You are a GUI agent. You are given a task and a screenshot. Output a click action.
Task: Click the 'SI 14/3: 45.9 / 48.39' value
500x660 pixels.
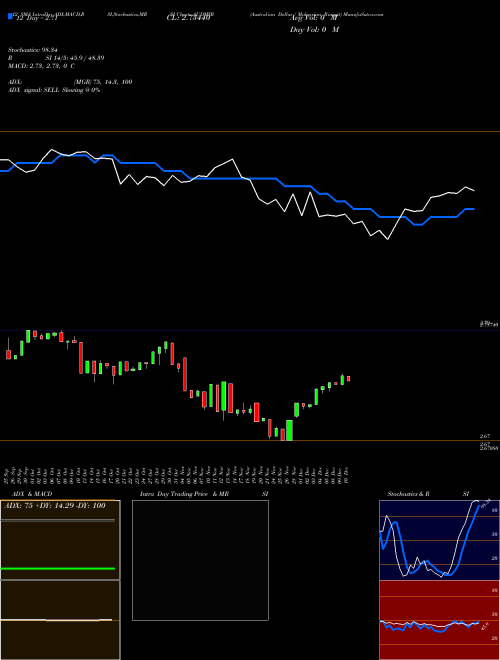pyautogui.click(x=75, y=58)
